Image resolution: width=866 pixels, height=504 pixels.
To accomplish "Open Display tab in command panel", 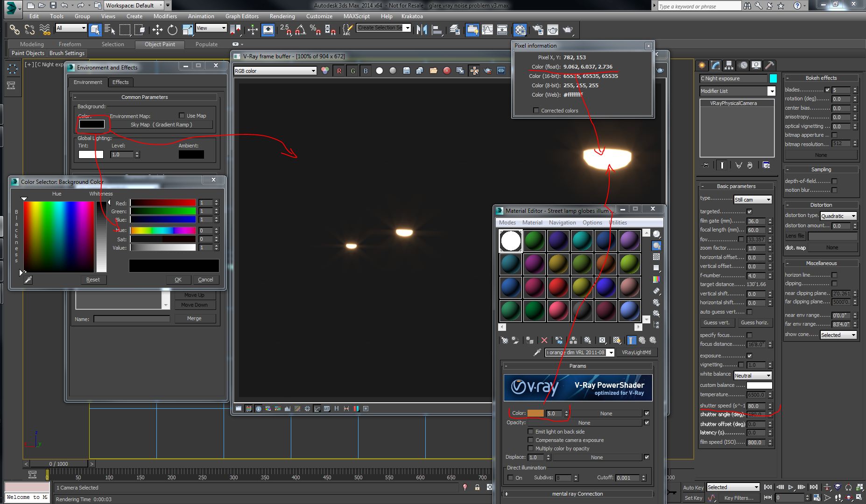I will pyautogui.click(x=756, y=65).
